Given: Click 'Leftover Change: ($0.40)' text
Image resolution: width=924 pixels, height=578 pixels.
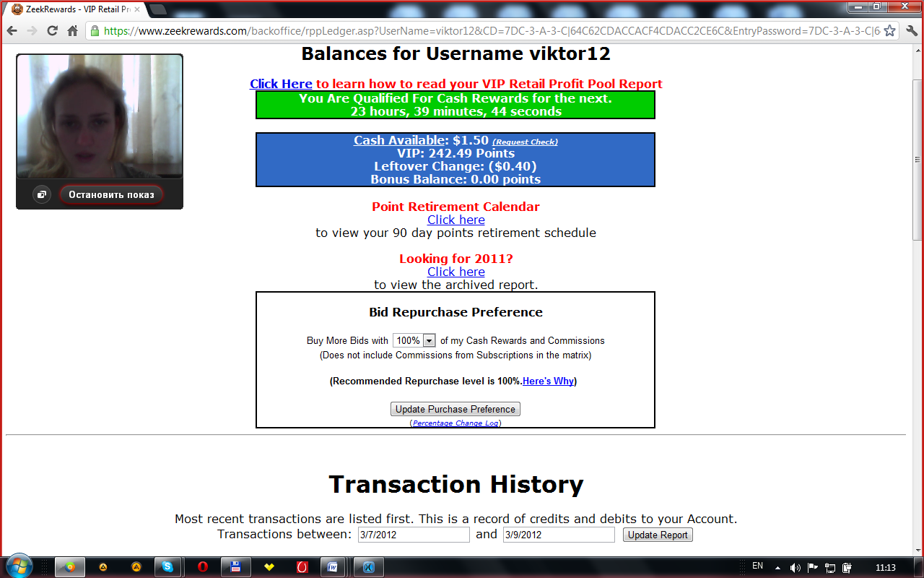Looking at the screenshot, I should 456,166.
